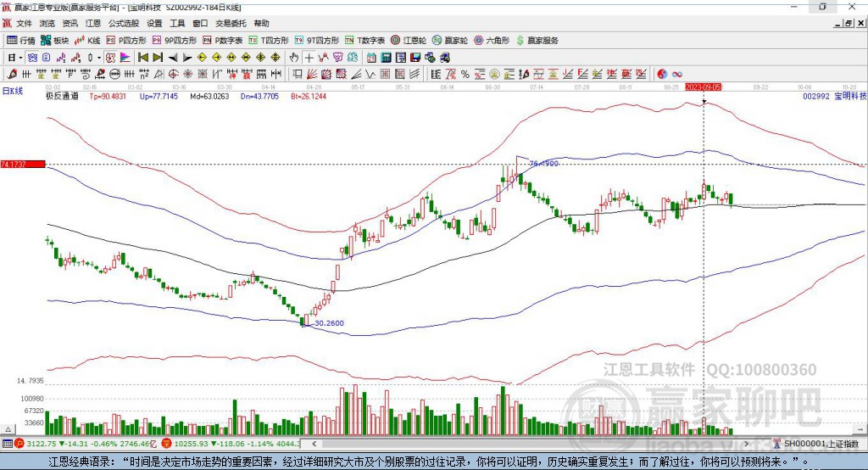The height and width of the screenshot is (470, 868).
Task: Open the 设置 menu
Action: point(154,23)
